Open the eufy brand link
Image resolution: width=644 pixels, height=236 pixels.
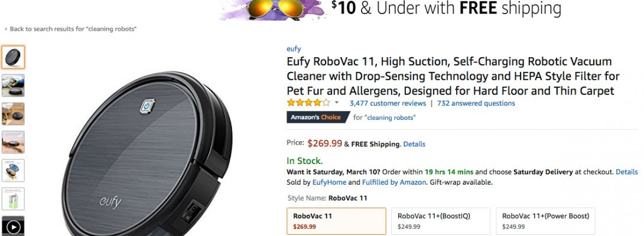pyautogui.click(x=294, y=49)
